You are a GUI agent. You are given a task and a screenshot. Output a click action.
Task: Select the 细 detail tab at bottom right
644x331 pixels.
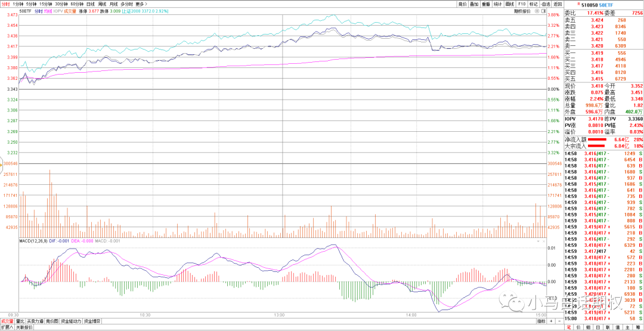tap(588, 327)
